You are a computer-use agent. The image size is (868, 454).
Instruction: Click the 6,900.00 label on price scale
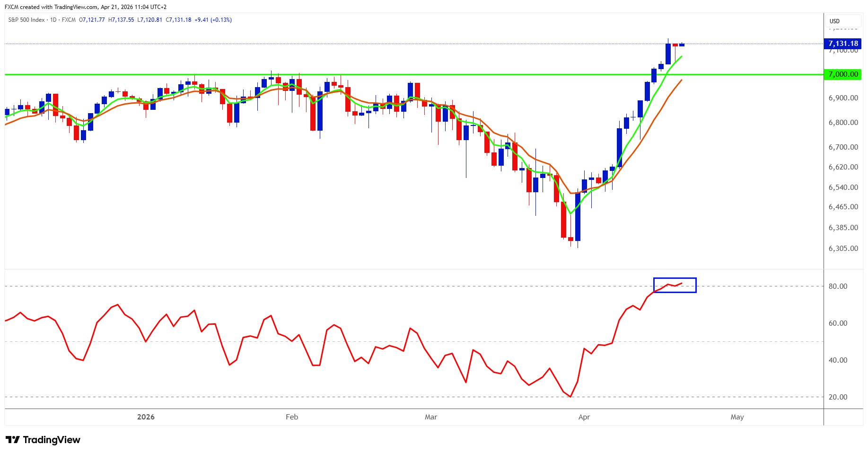click(x=843, y=98)
